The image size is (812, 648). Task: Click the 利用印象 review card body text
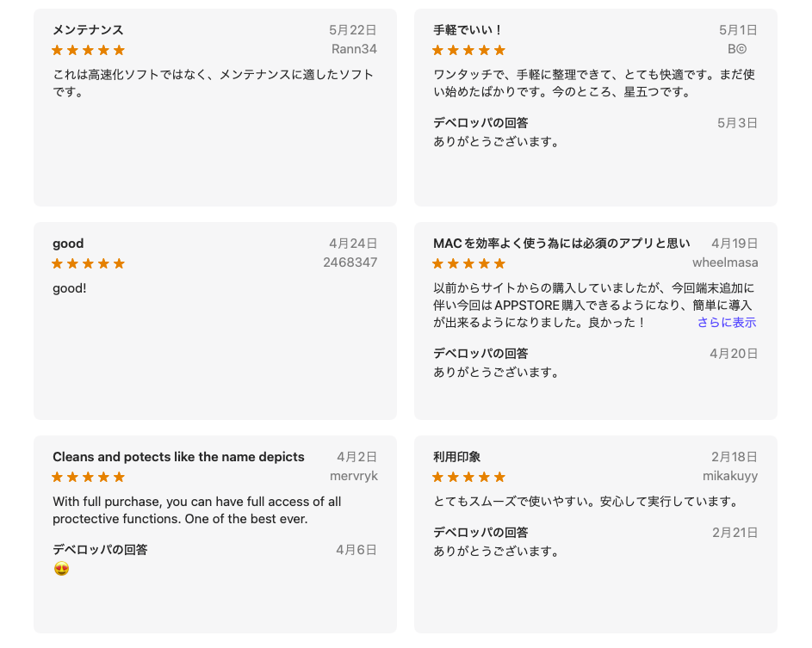pyautogui.click(x=586, y=502)
